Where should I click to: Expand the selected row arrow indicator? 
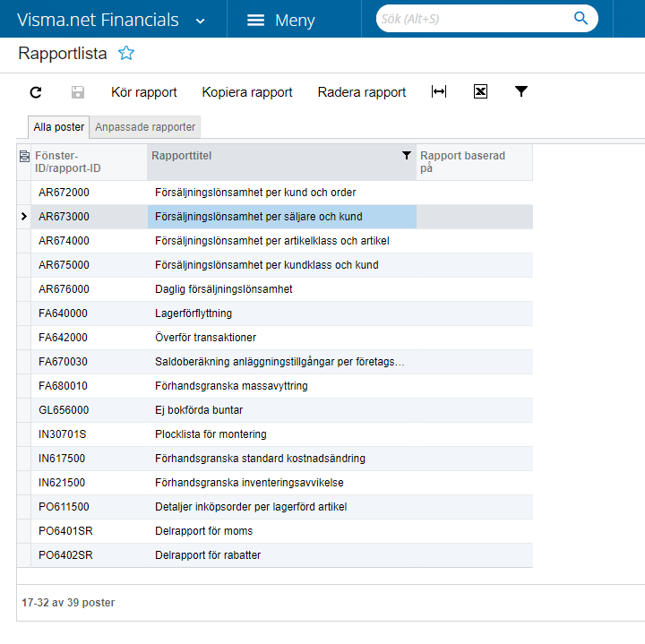pyautogui.click(x=24, y=217)
